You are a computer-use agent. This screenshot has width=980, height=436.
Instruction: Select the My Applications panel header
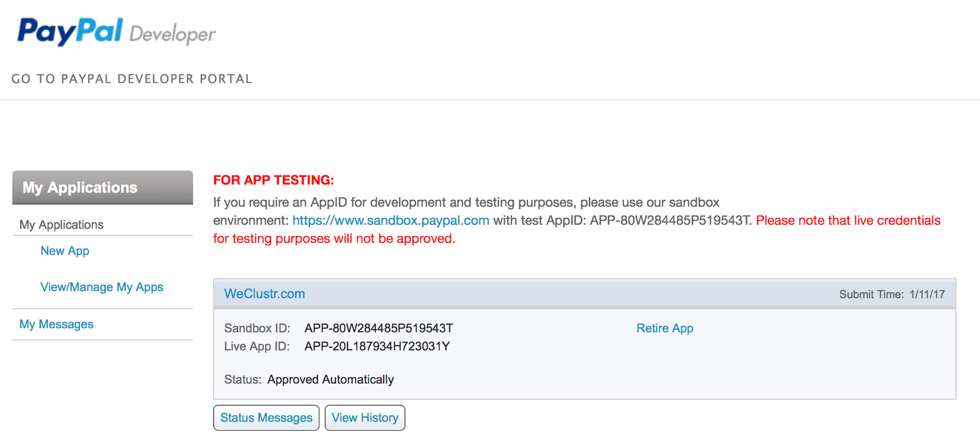[102, 187]
